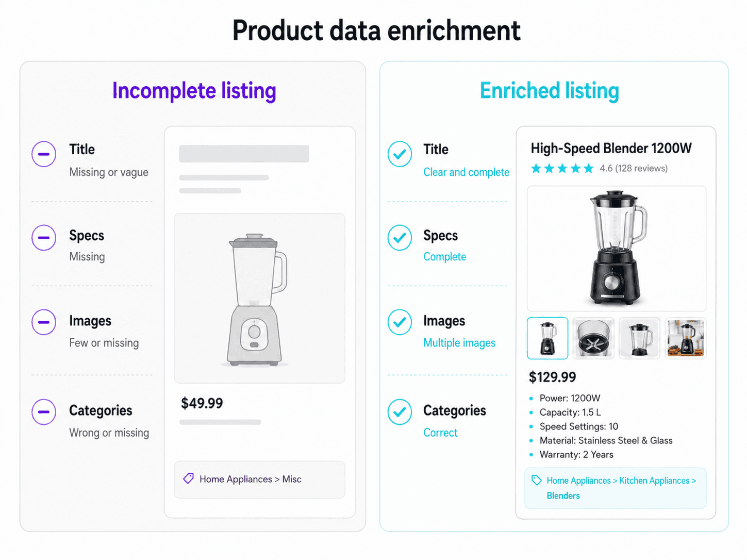The width and height of the screenshot is (747, 560).
Task: Click the teal checkmark beside Categories
Action: tap(400, 412)
